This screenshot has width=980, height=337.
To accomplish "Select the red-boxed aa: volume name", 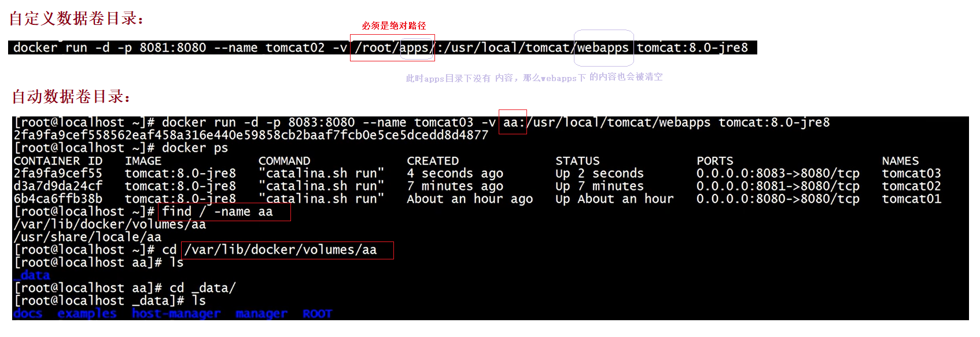I will point(513,122).
